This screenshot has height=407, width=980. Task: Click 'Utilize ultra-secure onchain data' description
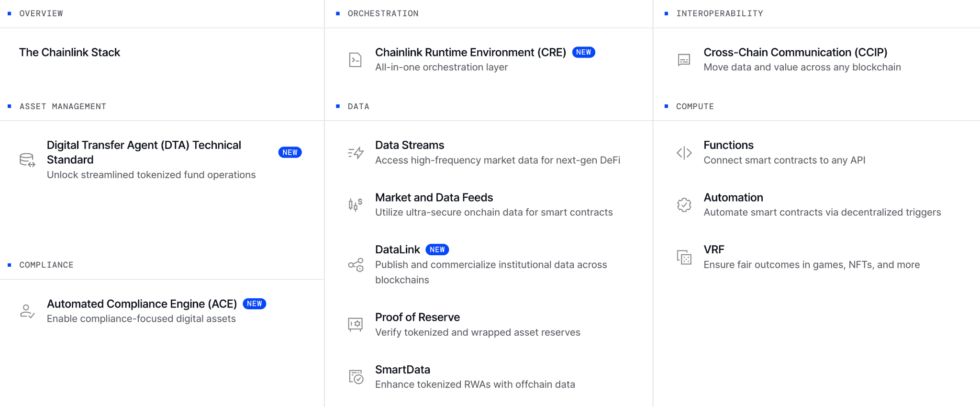(494, 212)
